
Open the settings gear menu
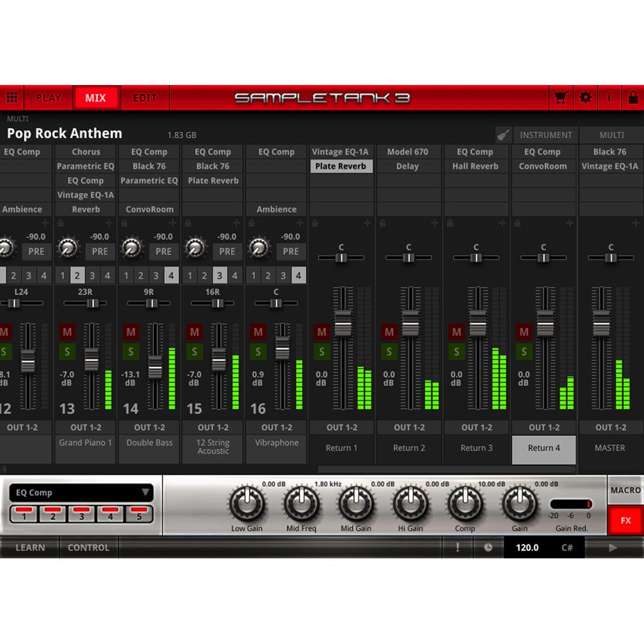click(x=585, y=97)
